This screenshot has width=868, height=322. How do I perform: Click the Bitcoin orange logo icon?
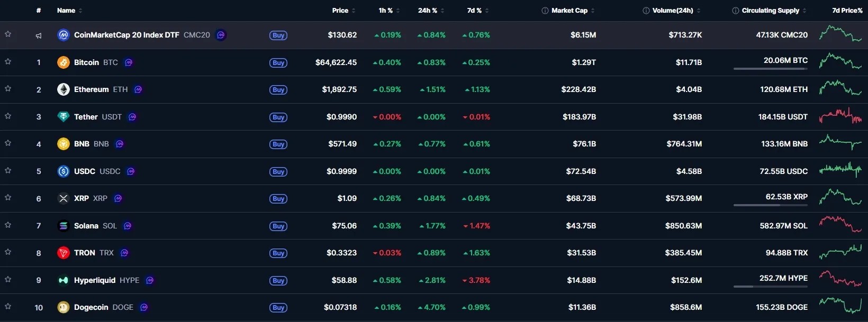(64, 62)
